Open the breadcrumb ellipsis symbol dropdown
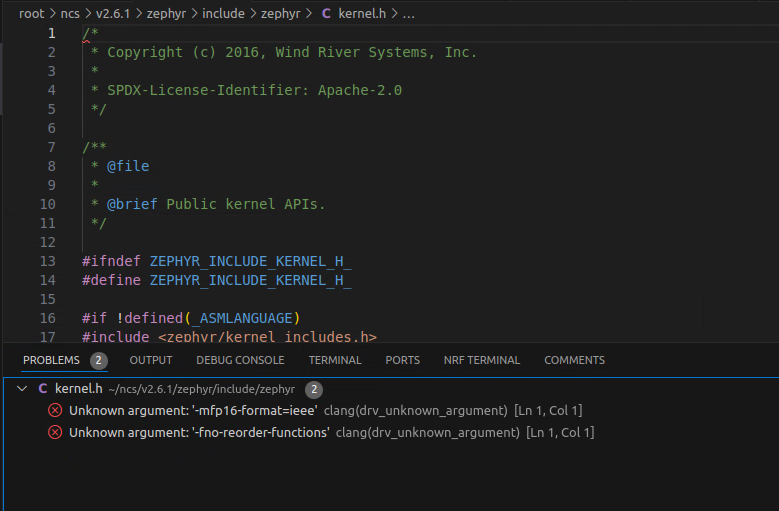 (x=408, y=14)
